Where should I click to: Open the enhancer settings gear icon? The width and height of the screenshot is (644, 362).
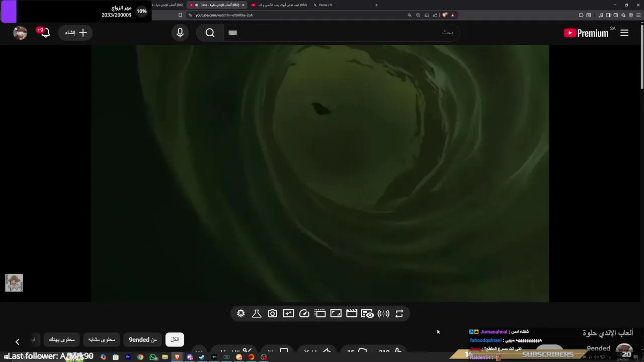[241, 314]
